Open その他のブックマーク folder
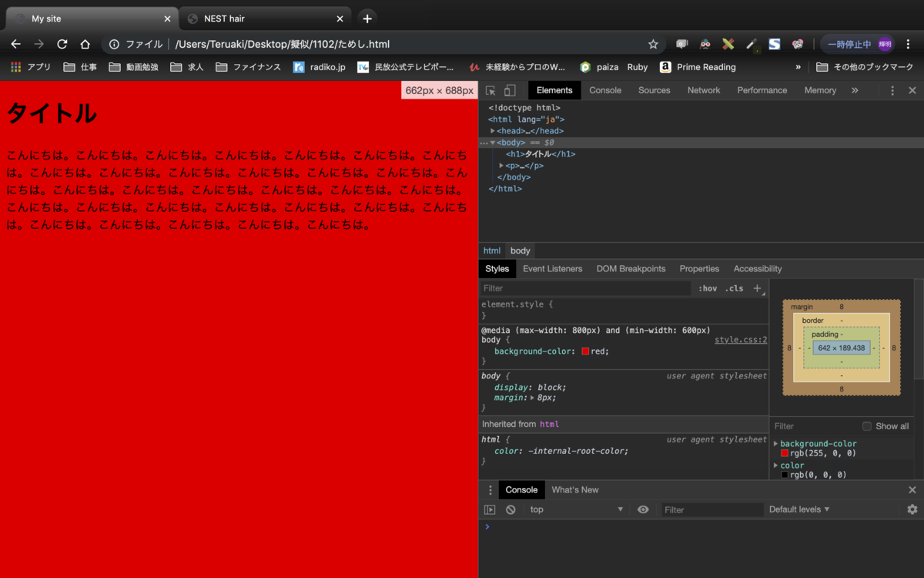 (865, 67)
